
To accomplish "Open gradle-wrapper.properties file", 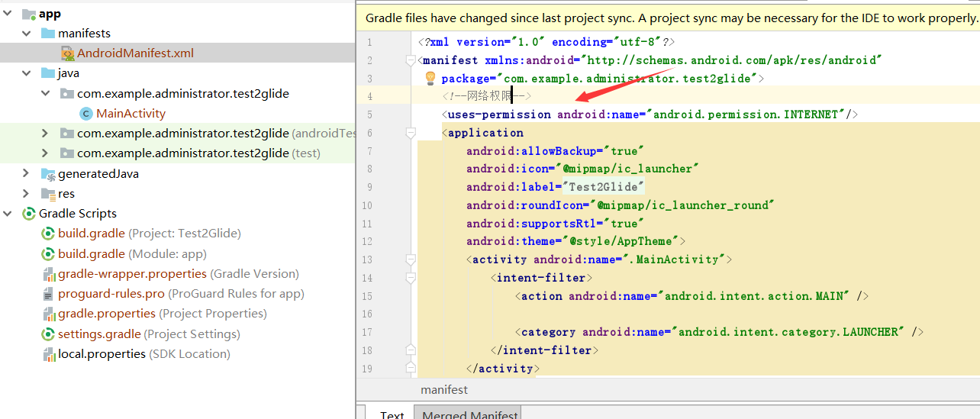I will tap(179, 274).
